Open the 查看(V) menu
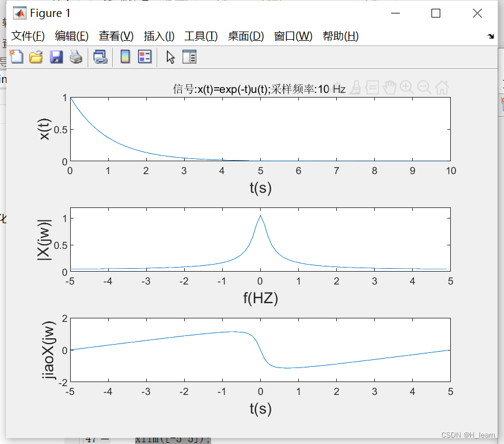The image size is (504, 444). coord(116,36)
